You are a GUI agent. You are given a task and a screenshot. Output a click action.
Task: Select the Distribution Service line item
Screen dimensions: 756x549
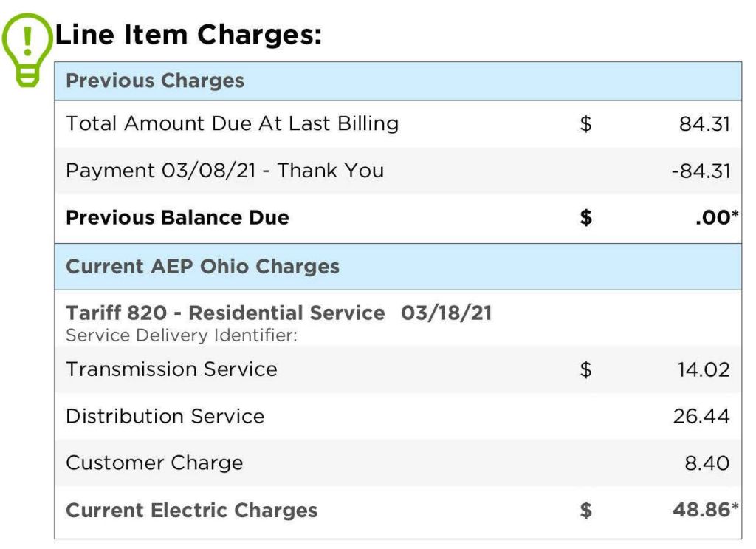point(165,416)
